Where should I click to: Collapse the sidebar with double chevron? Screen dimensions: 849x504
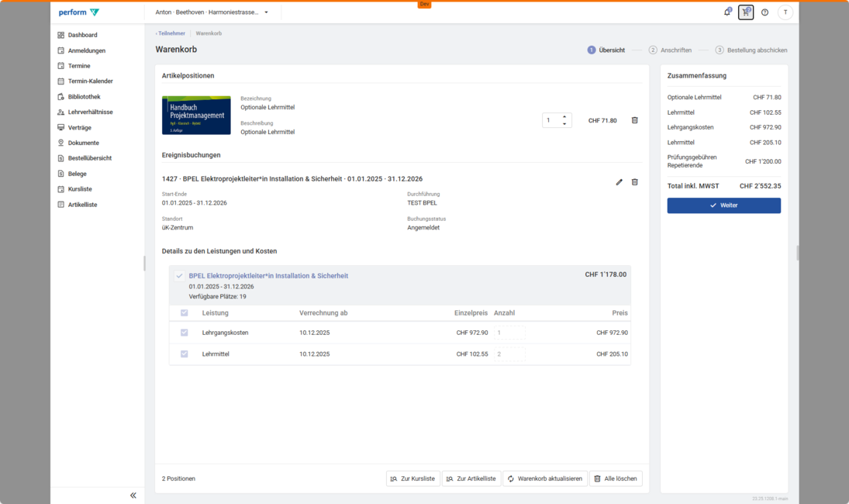(133, 495)
